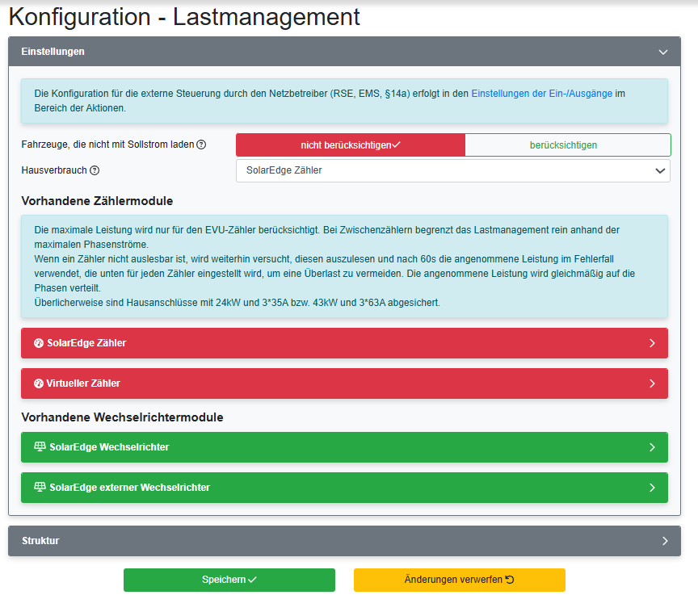The image size is (698, 616).
Task: Keep nicht berücksichtigen selected for vehicles
Action: (x=350, y=145)
